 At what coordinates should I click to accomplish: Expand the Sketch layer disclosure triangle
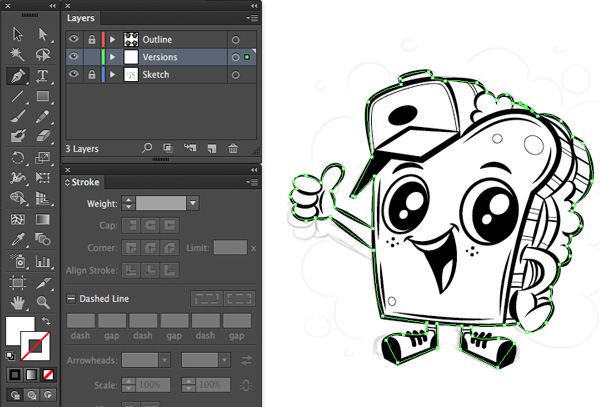(x=112, y=75)
